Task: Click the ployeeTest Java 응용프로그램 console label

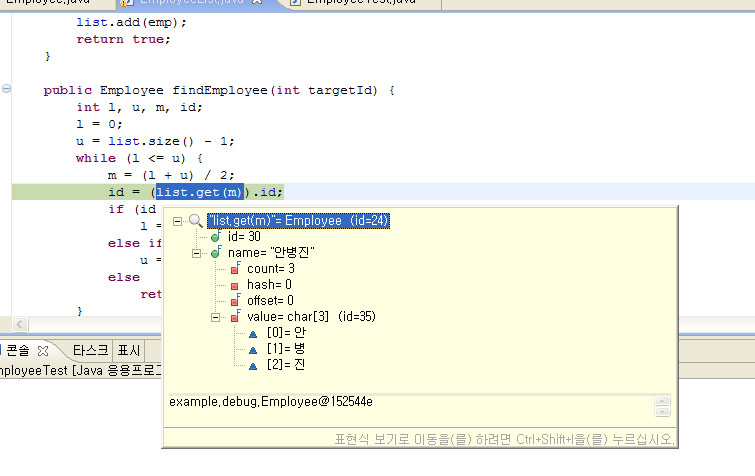Action: [x=81, y=371]
